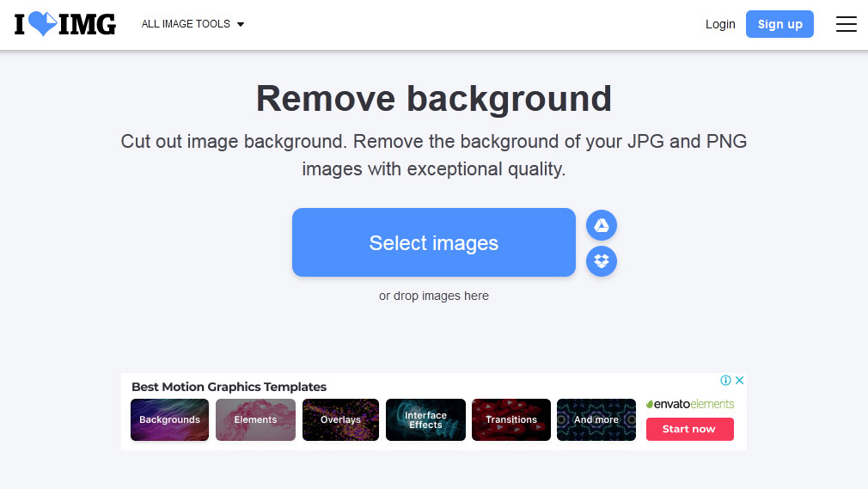
Task: Click the Select images button
Action: pos(434,242)
